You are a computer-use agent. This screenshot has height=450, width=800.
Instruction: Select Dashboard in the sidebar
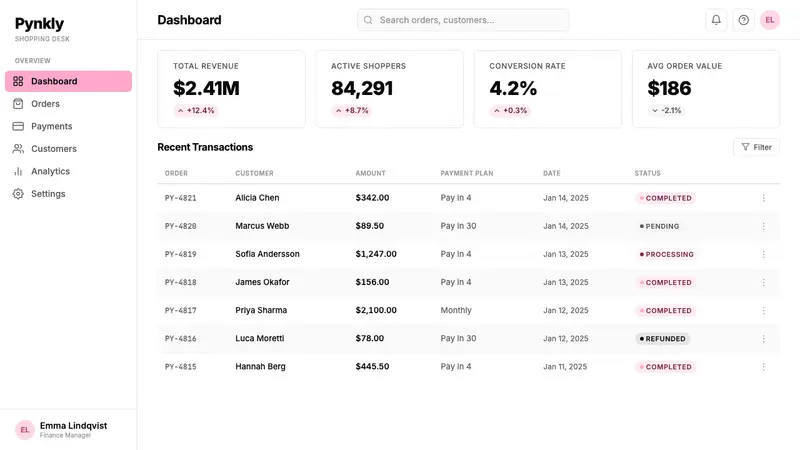pyautogui.click(x=68, y=81)
